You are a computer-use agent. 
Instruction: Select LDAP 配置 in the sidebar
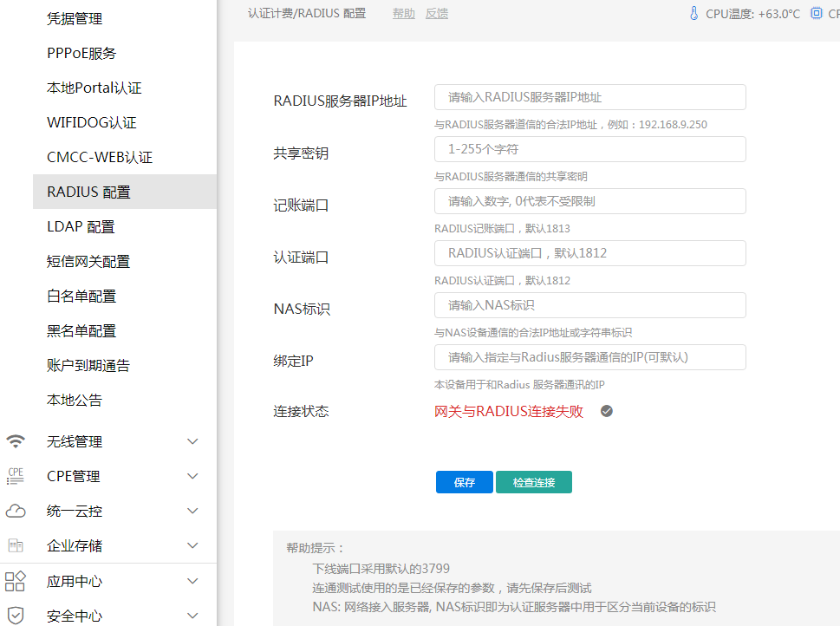click(81, 226)
